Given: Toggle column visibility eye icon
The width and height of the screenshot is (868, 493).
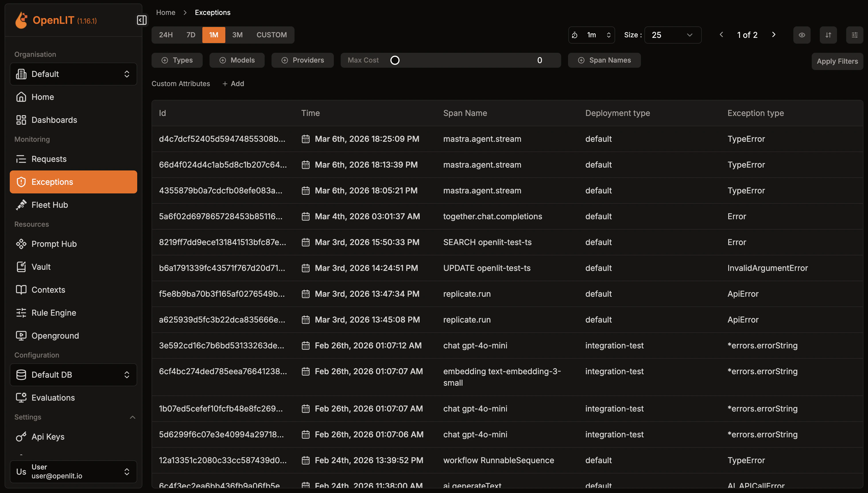Looking at the screenshot, I should [x=802, y=35].
